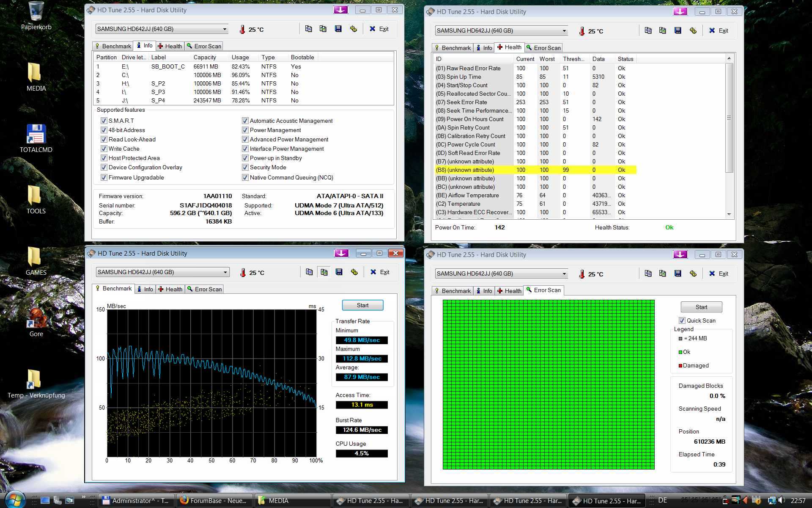Click the SMART list's vertical scrollbar down arrow
The image size is (812, 508).
pyautogui.click(x=729, y=214)
